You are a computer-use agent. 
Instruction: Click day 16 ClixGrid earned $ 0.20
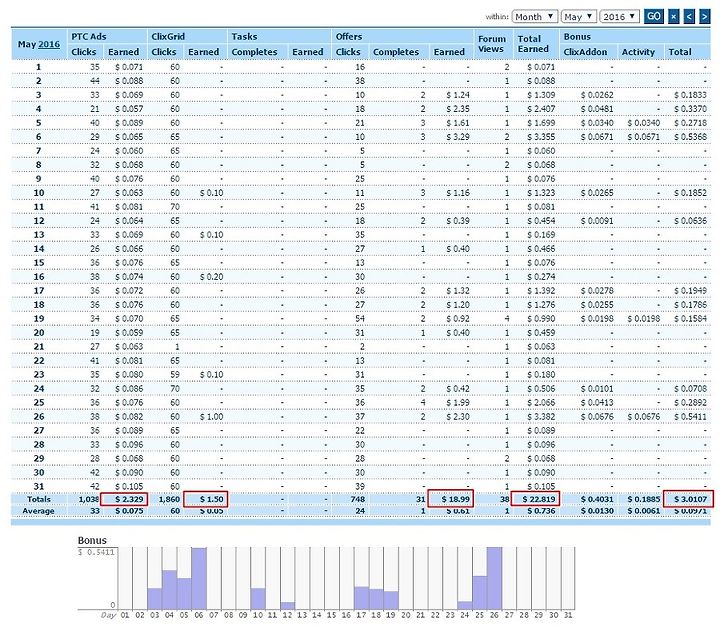tap(211, 277)
